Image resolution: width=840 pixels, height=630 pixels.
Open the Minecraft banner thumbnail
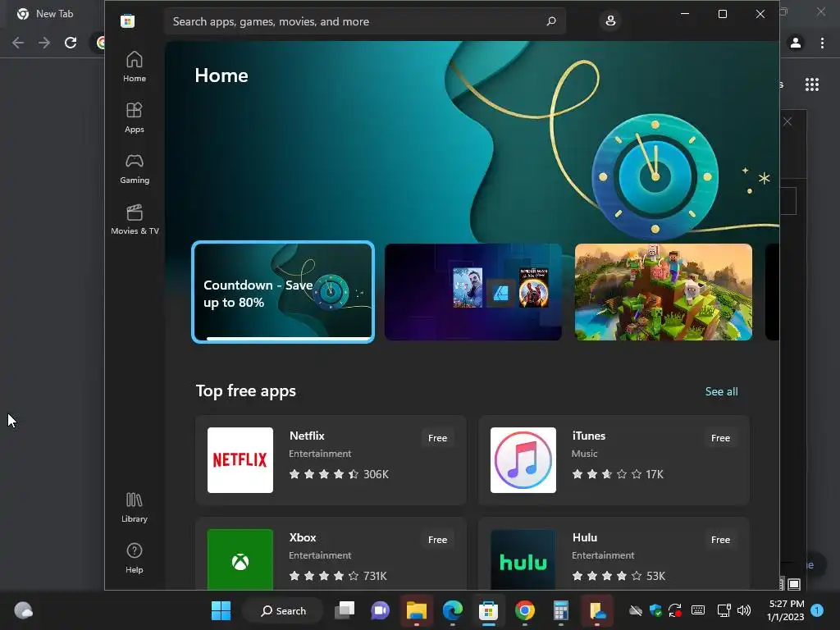pos(663,292)
